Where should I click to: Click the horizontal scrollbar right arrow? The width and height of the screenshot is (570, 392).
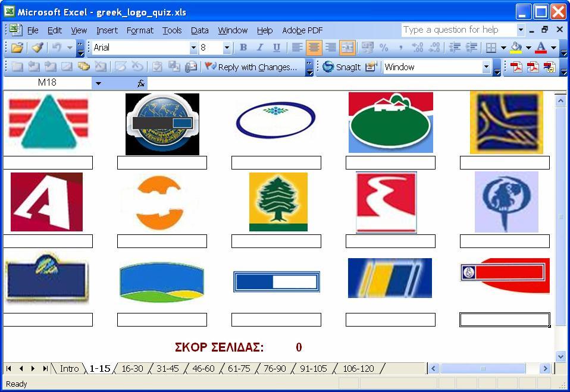point(545,369)
